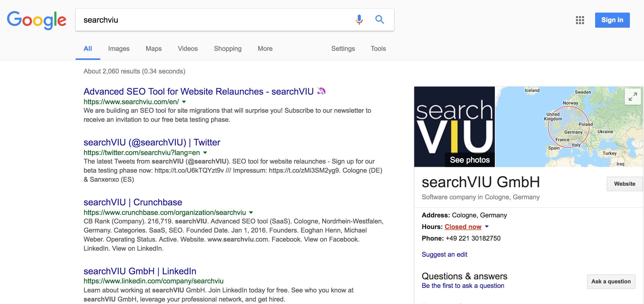Open searchVIU Crunchbase result
This screenshot has height=304, width=644.
pos(133,202)
